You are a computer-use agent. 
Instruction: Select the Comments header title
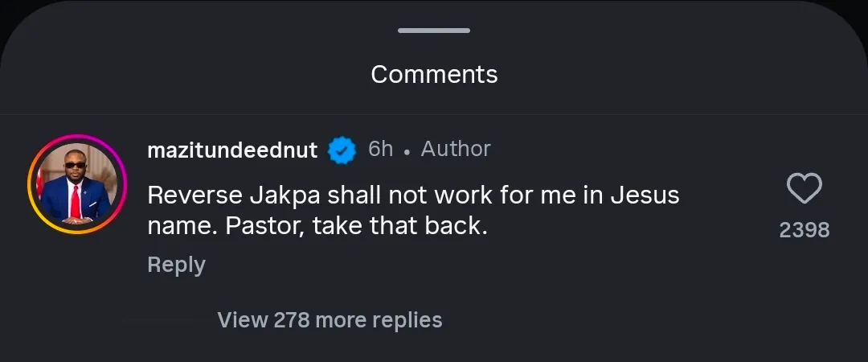[434, 75]
